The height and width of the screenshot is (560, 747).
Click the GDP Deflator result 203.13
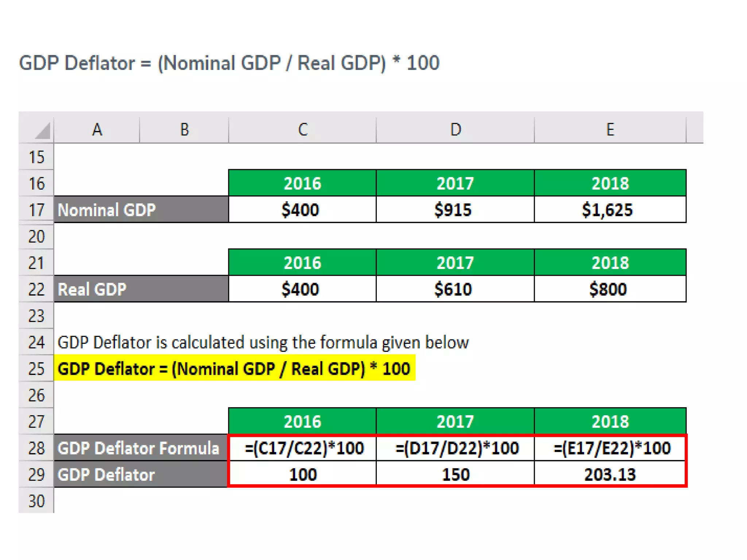coord(610,474)
